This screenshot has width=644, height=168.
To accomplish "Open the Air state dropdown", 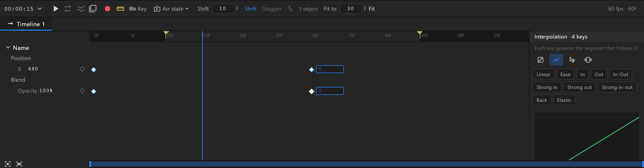I will [171, 9].
